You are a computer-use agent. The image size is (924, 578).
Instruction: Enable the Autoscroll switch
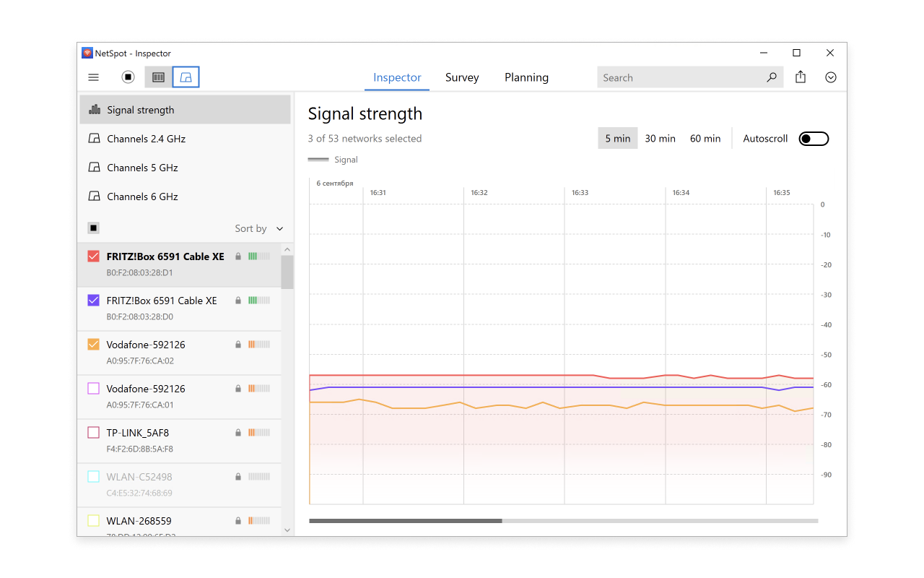[814, 139]
